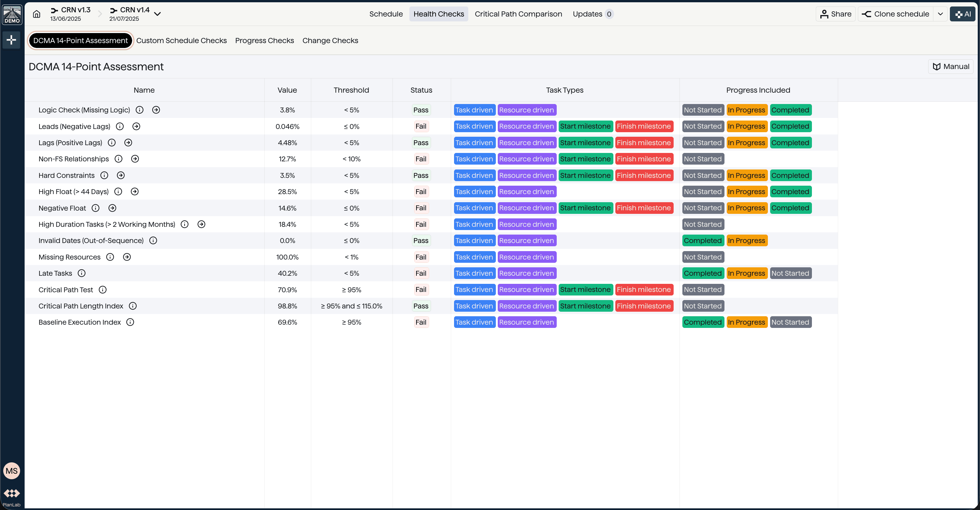Click the arrow icon next to Logic Check
The image size is (980, 510).
point(156,110)
